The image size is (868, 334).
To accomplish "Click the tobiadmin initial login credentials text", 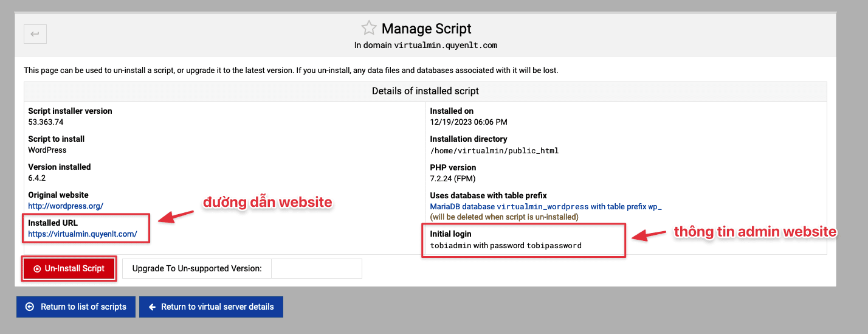I will (506, 246).
